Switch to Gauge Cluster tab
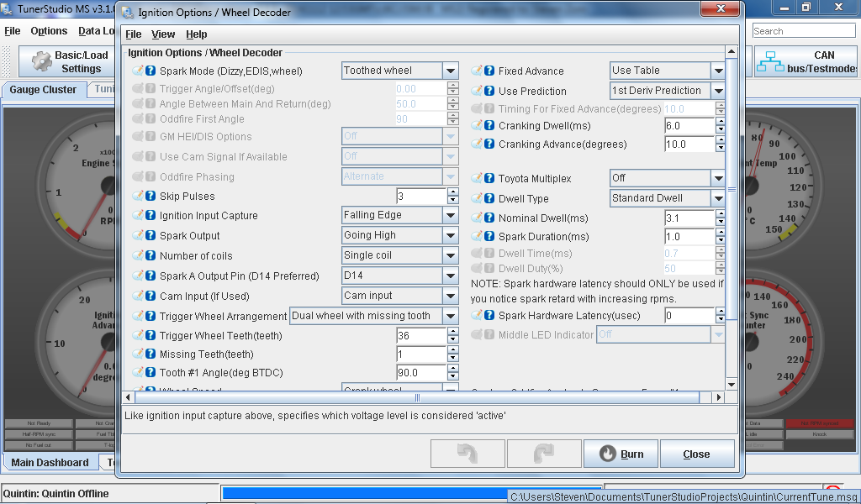861x504 pixels. [x=43, y=90]
